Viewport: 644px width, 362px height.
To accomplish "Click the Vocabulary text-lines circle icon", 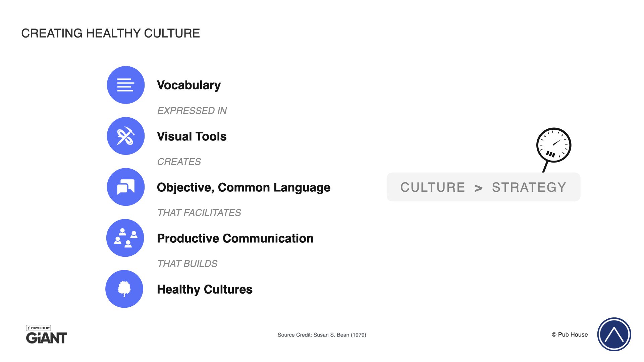I will 126,85.
